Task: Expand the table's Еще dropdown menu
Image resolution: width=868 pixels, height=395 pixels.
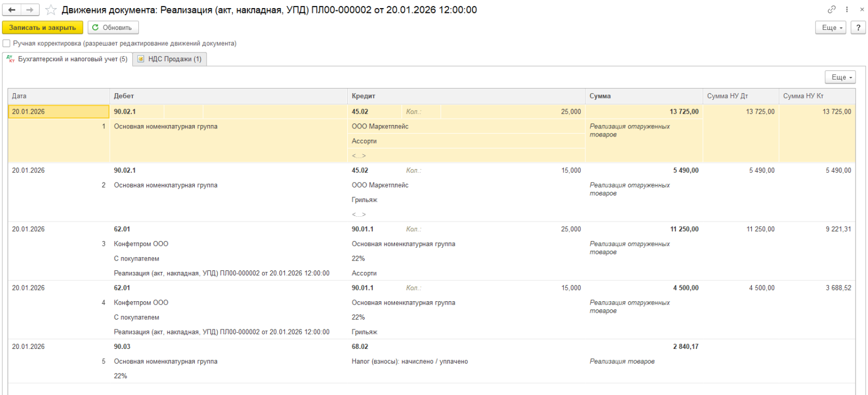Action: click(x=840, y=77)
